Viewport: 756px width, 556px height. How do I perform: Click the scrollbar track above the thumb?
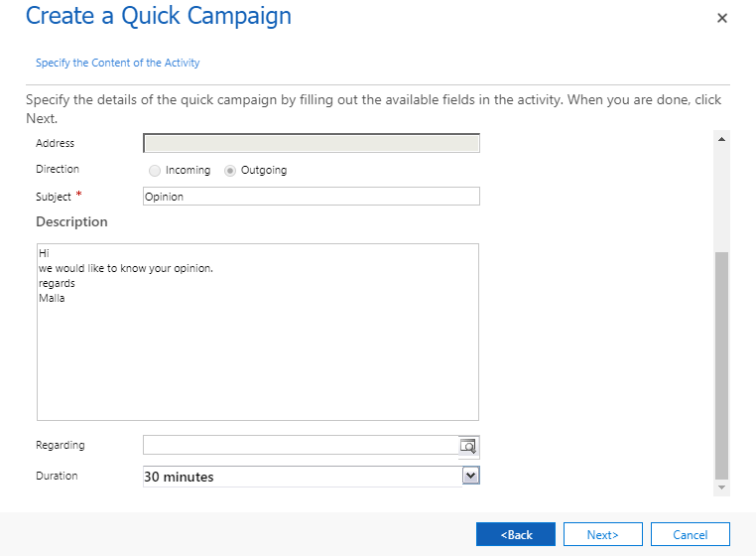pos(722,199)
